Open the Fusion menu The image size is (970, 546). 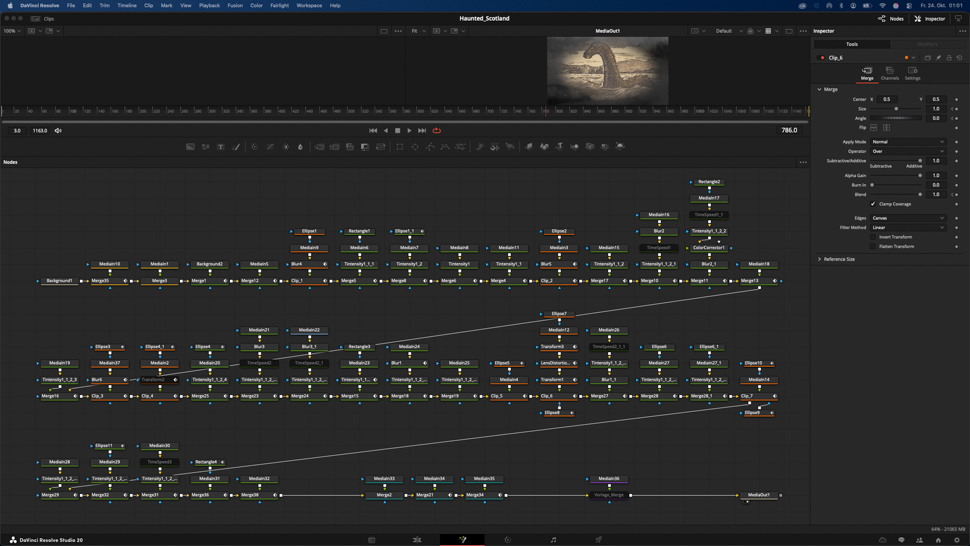235,5
